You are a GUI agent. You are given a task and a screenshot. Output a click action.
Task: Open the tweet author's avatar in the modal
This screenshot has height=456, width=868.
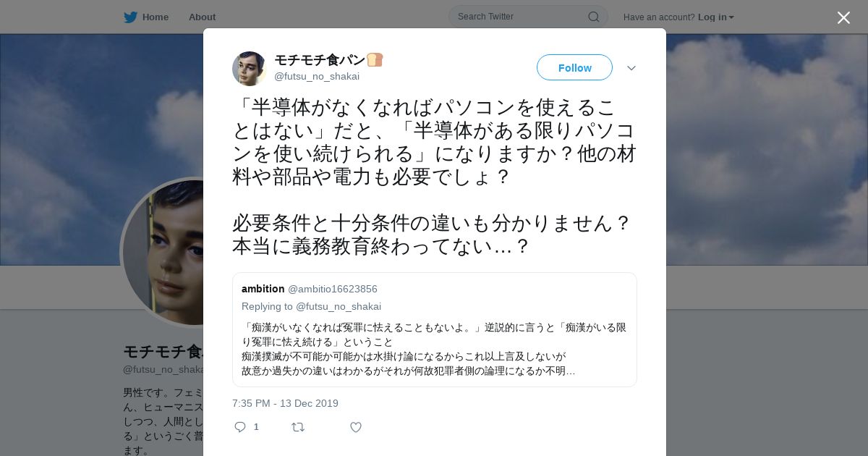pos(250,69)
